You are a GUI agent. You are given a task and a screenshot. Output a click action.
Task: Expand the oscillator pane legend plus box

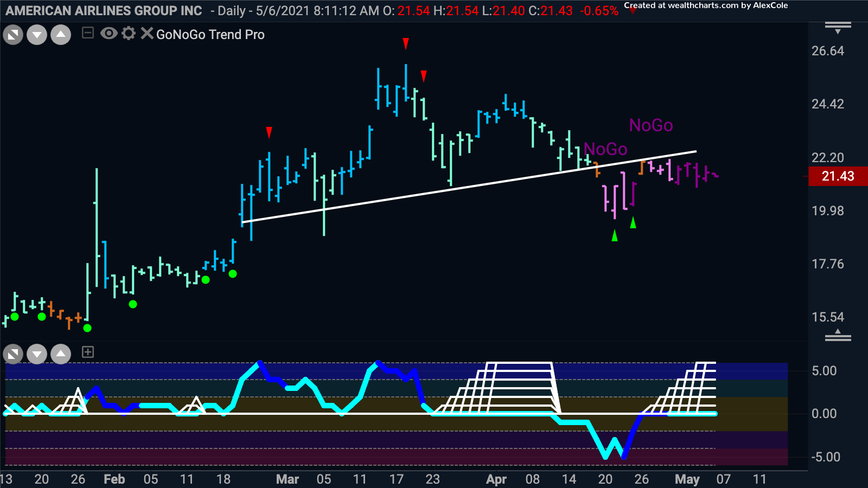coord(87,352)
